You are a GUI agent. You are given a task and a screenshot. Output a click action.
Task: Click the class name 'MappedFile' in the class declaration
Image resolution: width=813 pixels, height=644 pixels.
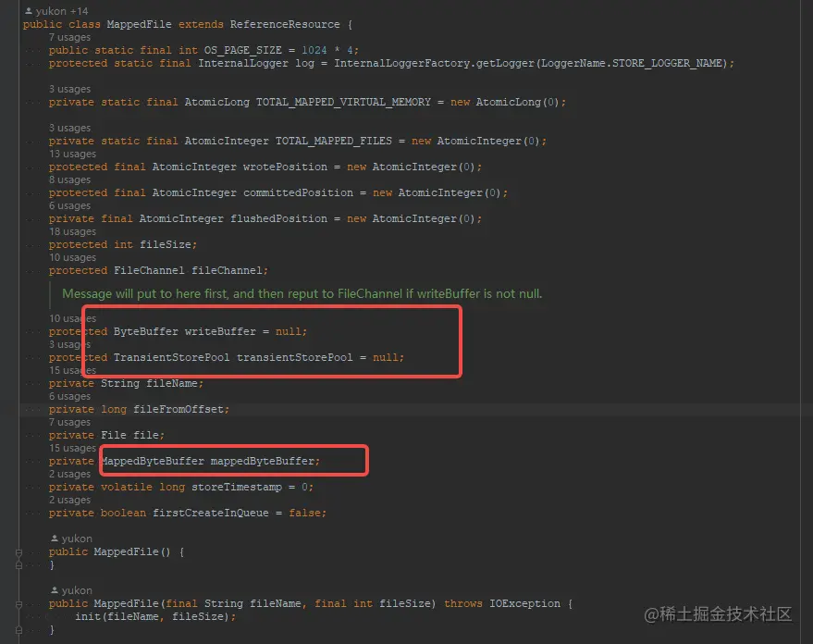(x=139, y=24)
